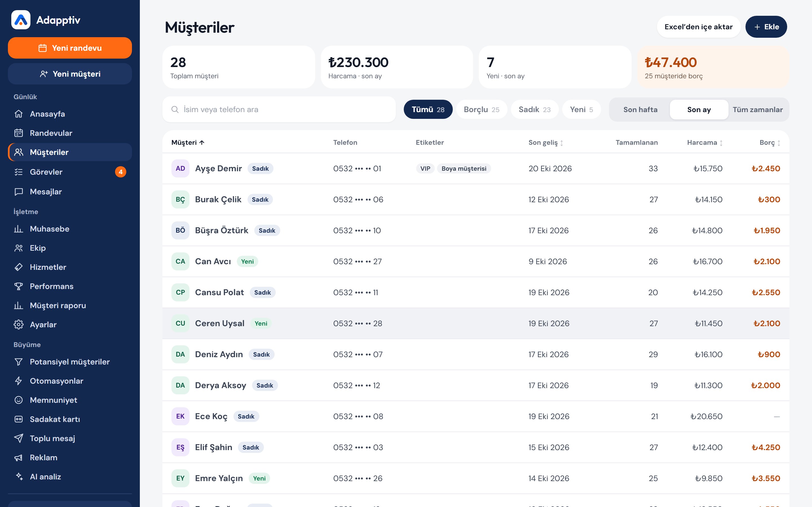
Task: Sort table by Borç column
Action: (x=770, y=143)
